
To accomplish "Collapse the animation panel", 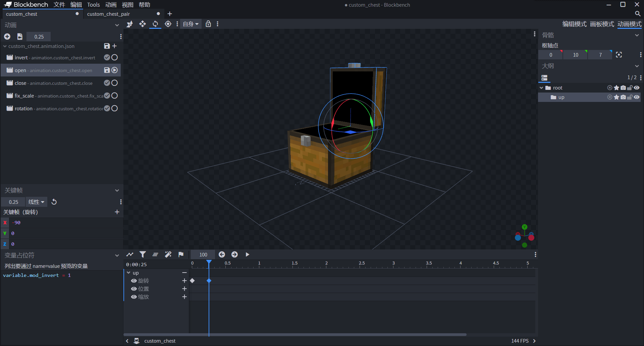I will coord(117,25).
